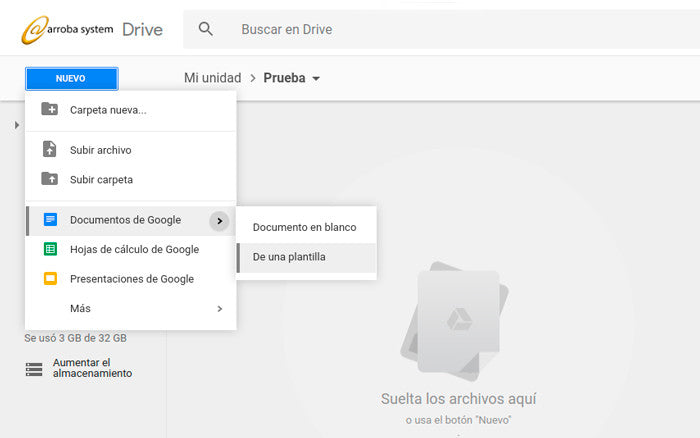Open Mi unidad in the breadcrumb

click(x=212, y=78)
